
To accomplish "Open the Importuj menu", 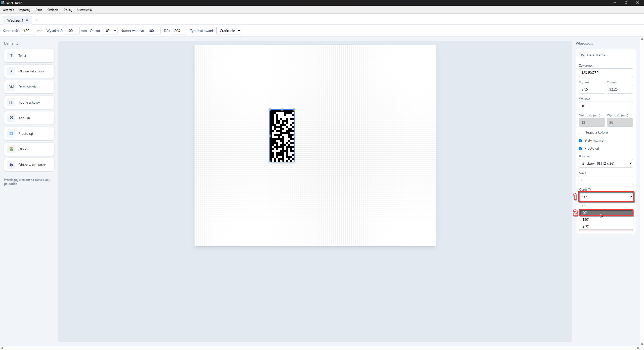I will 24,10.
